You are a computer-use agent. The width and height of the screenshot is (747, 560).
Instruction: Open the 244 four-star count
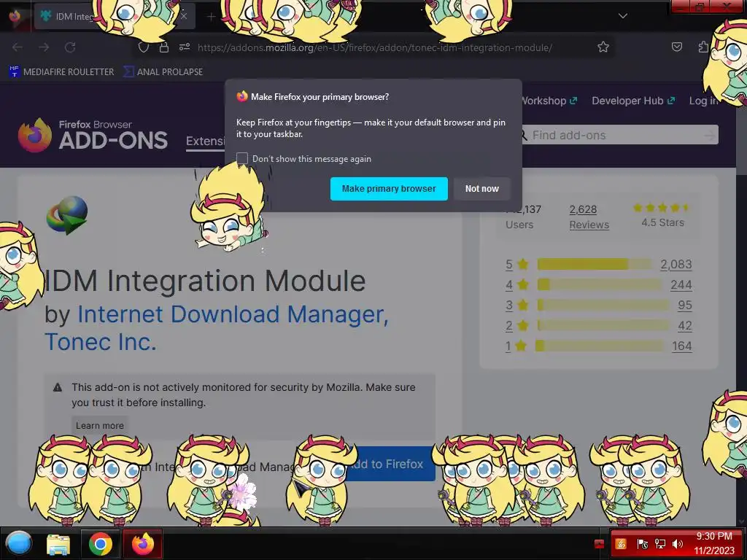(681, 285)
